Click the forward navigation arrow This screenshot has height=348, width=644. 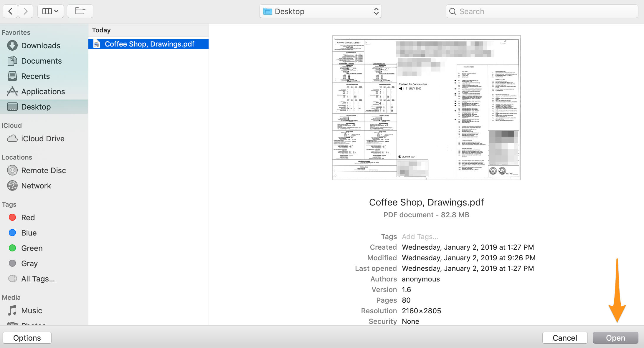(x=26, y=11)
